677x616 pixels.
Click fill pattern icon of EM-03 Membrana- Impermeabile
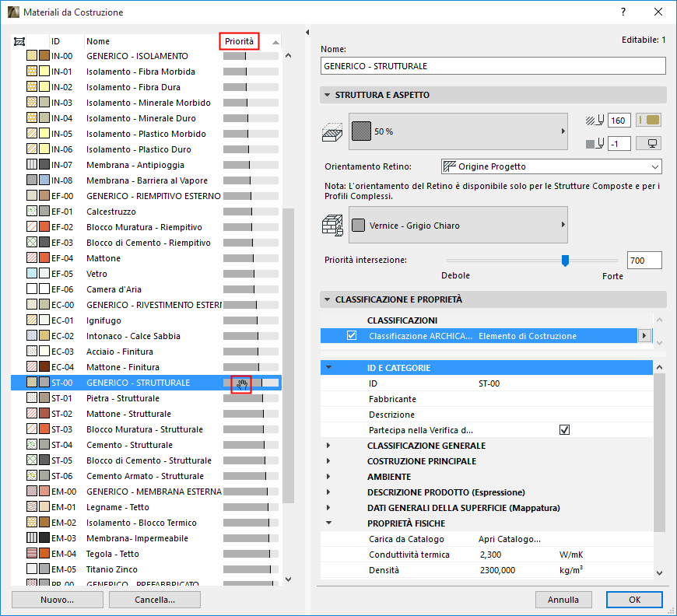(x=32, y=538)
